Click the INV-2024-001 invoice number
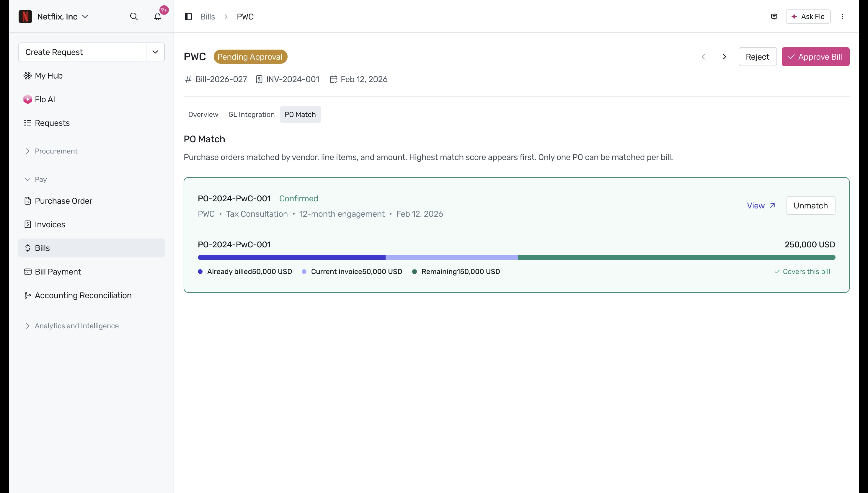Viewport: 868px width, 493px height. click(293, 79)
